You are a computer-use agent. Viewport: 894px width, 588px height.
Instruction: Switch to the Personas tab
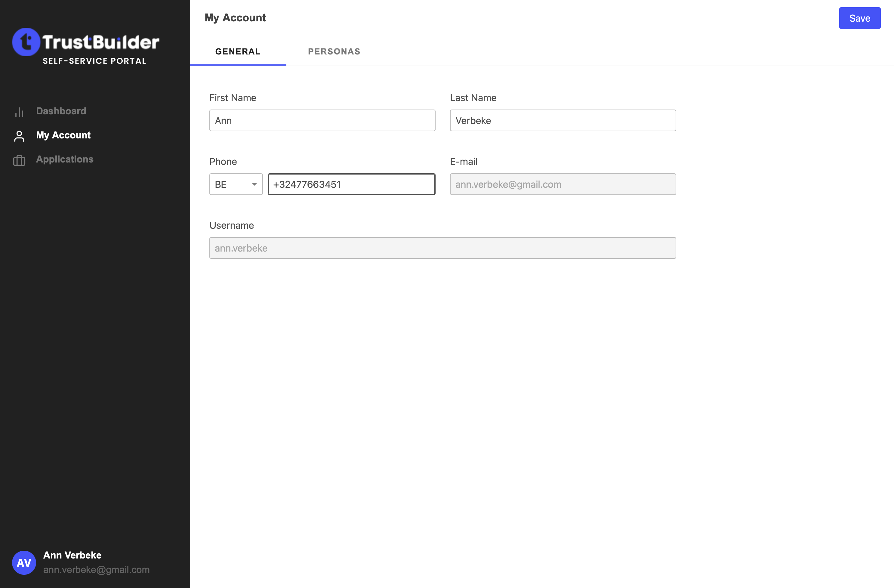click(334, 51)
